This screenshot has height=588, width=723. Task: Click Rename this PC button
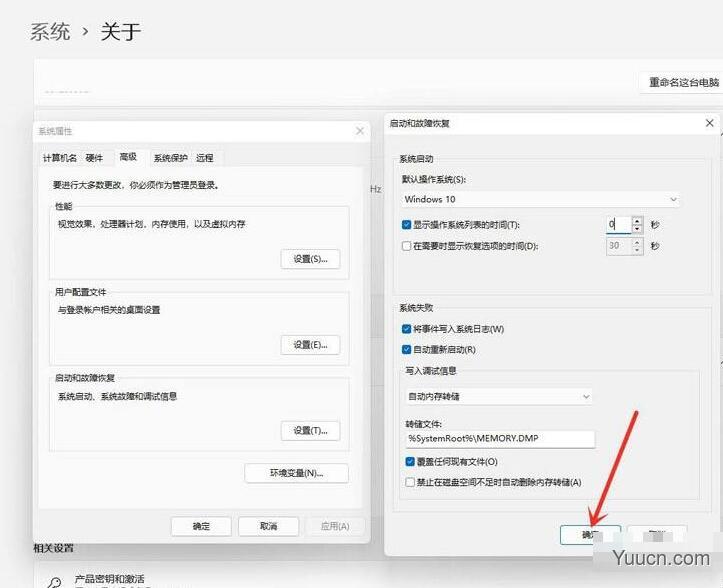[683, 83]
